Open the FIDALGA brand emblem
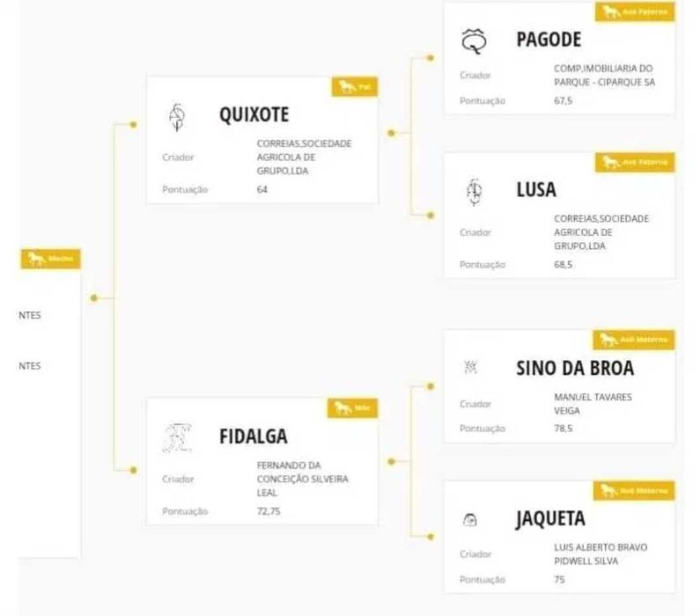The width and height of the screenshot is (700, 616). tap(179, 436)
